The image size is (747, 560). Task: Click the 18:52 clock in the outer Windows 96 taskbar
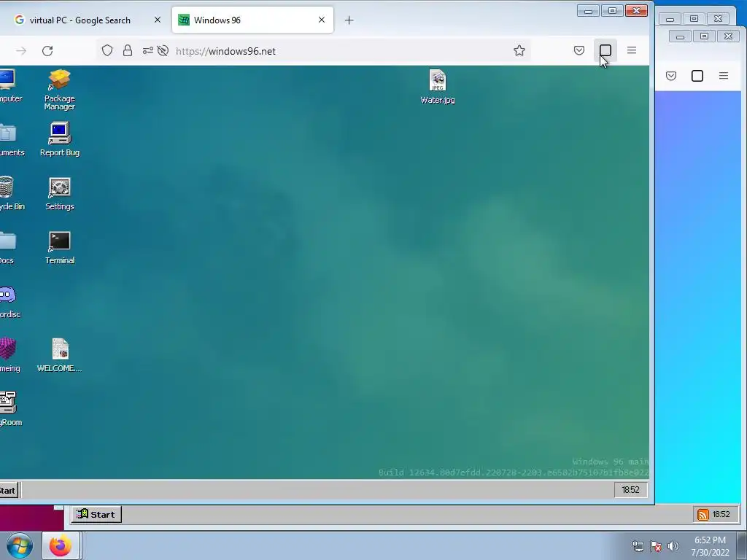(x=721, y=514)
